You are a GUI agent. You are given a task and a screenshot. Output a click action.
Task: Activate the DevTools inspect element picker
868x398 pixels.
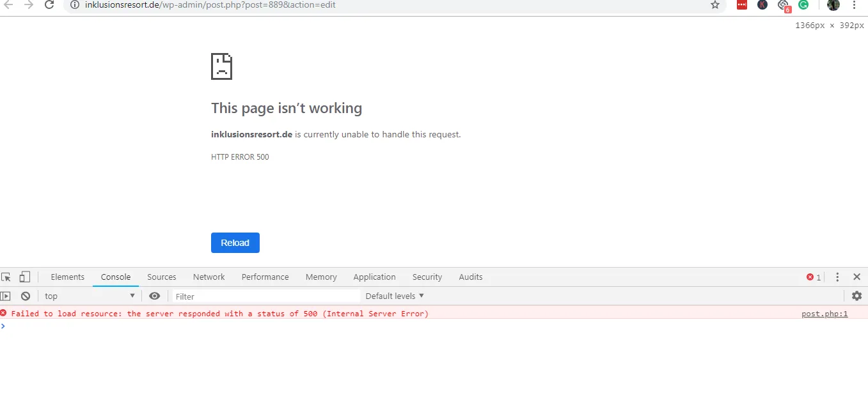(6, 277)
